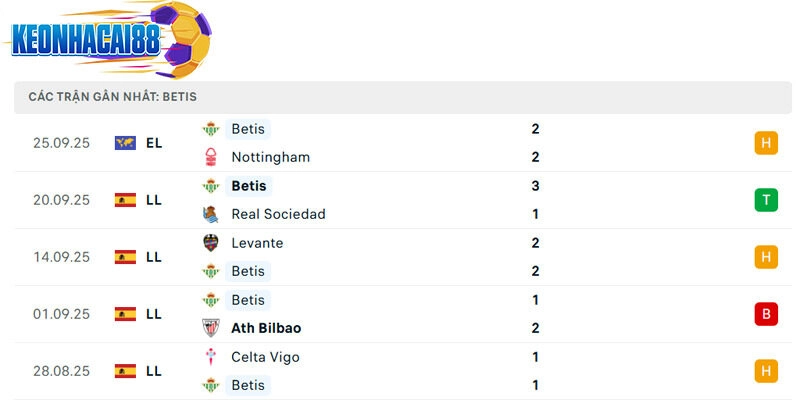Select the 14.09.25 match date
Image resolution: width=800 pixels, height=400 pixels.
click(61, 257)
